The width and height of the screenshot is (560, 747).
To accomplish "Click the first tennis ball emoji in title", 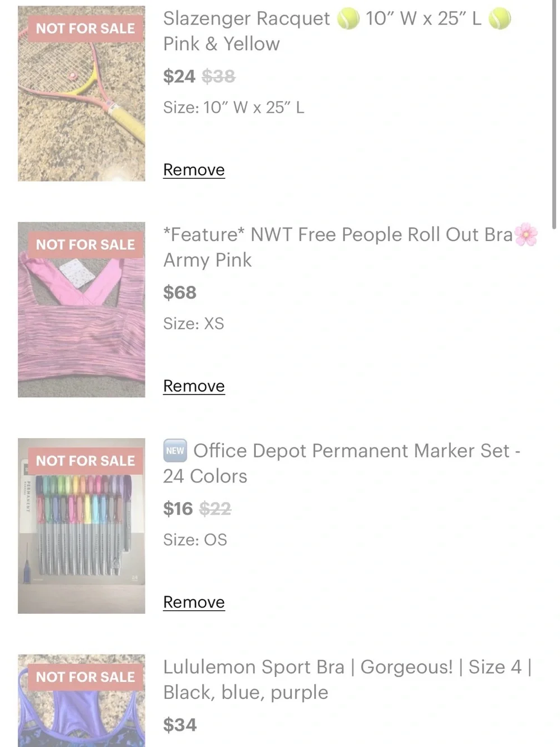I will point(348,19).
